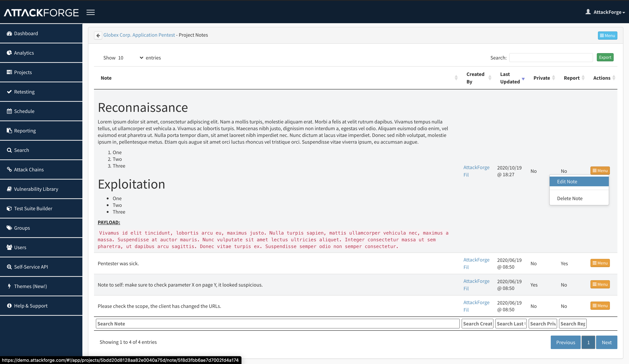Click the Vulnerability Library book icon
The height and width of the screenshot is (364, 629).
click(x=9, y=189)
